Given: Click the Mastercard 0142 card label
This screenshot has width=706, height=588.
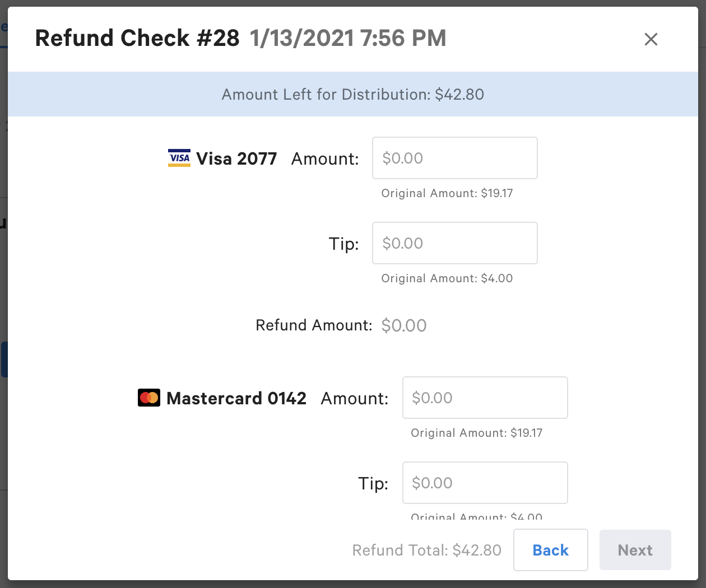Looking at the screenshot, I should (236, 398).
